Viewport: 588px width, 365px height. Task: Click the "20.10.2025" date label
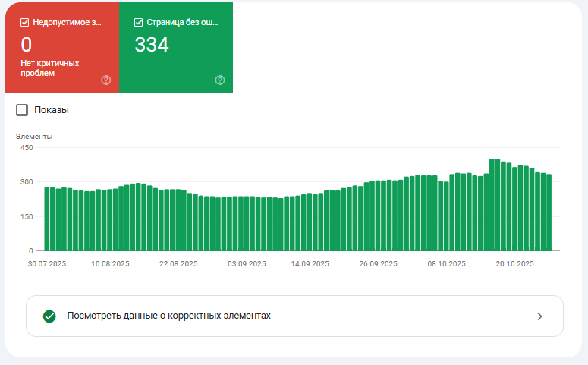(515, 264)
